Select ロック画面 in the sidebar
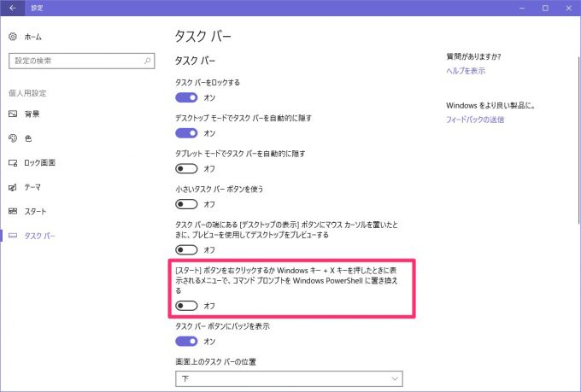This screenshot has width=581, height=392. click(39, 162)
